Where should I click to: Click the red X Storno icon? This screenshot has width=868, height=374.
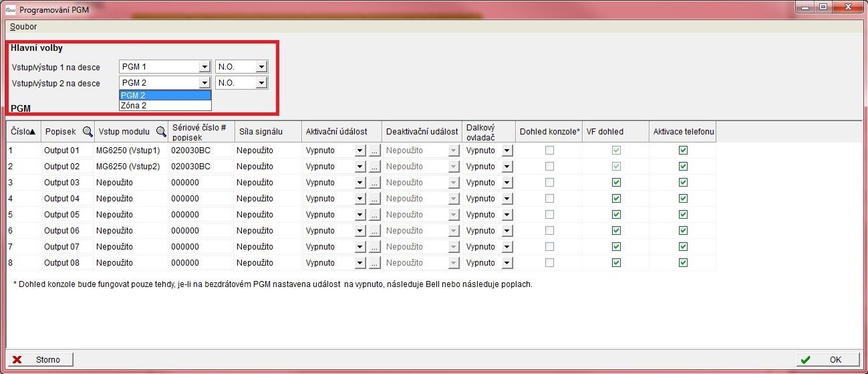17,360
